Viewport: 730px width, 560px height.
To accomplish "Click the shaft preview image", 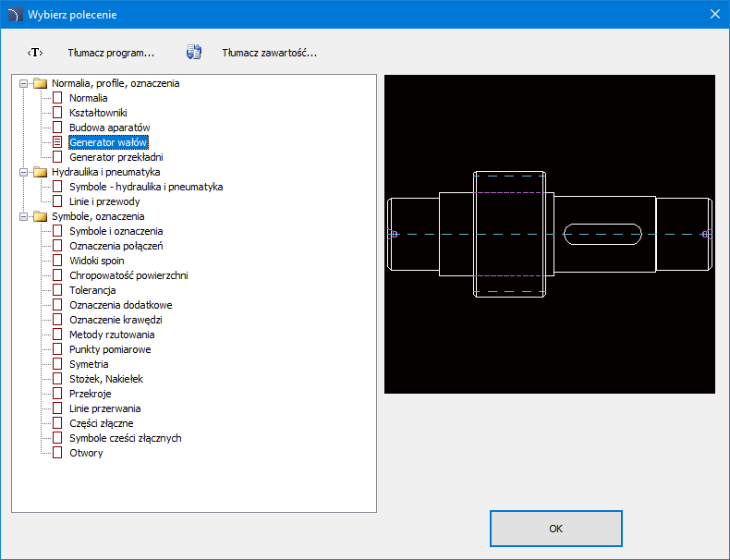I will (x=550, y=234).
